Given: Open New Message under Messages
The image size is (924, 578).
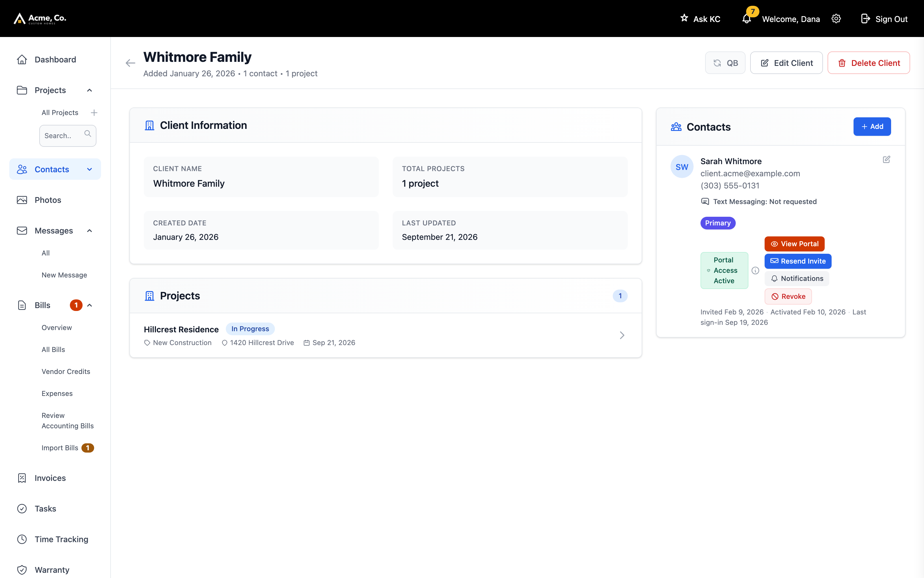Looking at the screenshot, I should pyautogui.click(x=64, y=275).
